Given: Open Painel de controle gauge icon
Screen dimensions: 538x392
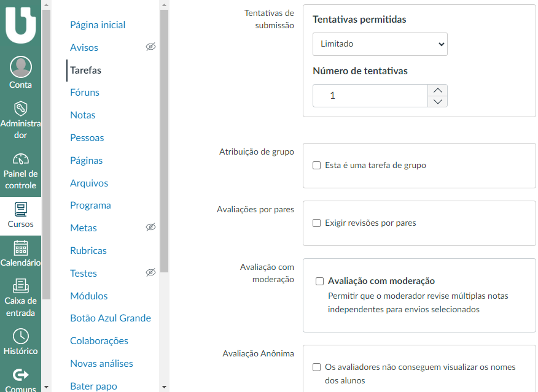Looking at the screenshot, I should click(21, 159).
